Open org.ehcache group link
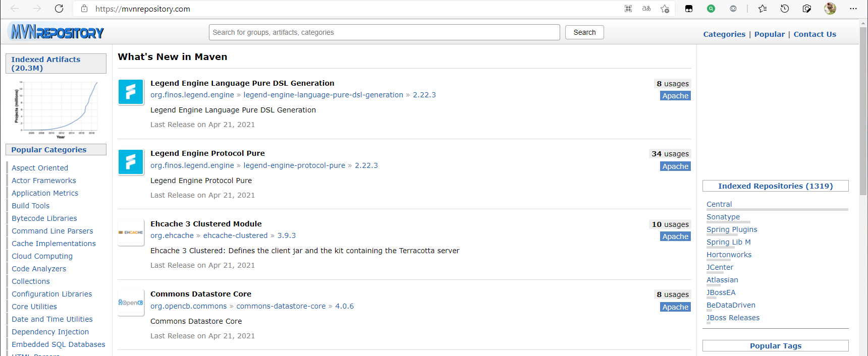Viewport: 868px width, 356px height. point(172,235)
